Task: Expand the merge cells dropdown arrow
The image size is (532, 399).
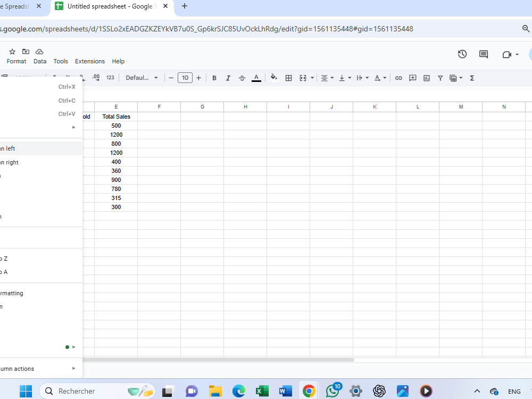Action: (312, 78)
